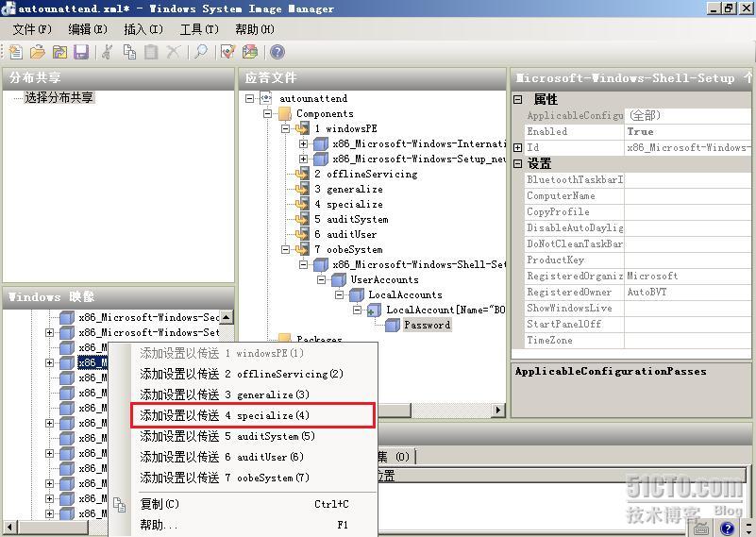Collapse the 1 windowsPE node

coord(285,128)
